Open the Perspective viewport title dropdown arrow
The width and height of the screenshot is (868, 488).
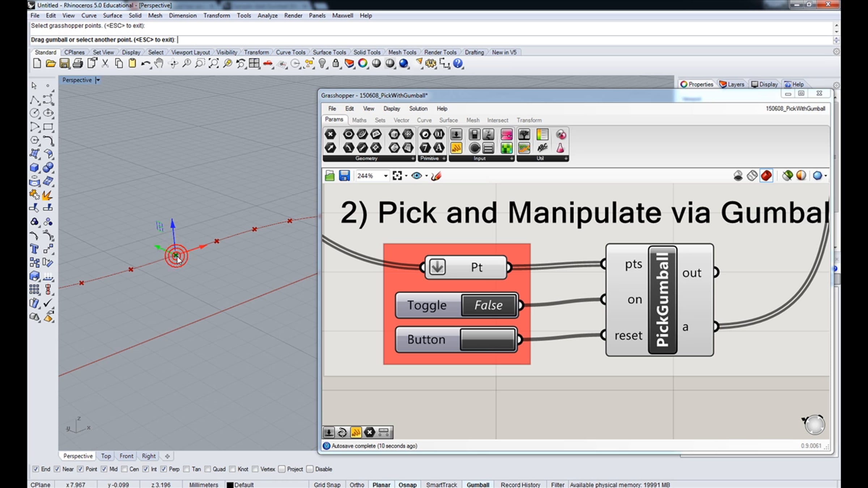98,80
